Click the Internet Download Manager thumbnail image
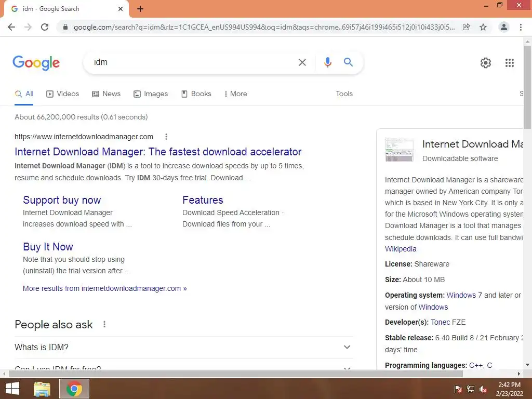The width and height of the screenshot is (532, 399). tap(400, 150)
